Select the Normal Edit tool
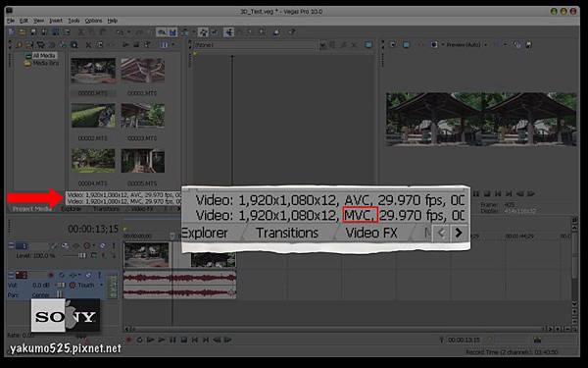This screenshot has height=368, width=588. pos(228,32)
